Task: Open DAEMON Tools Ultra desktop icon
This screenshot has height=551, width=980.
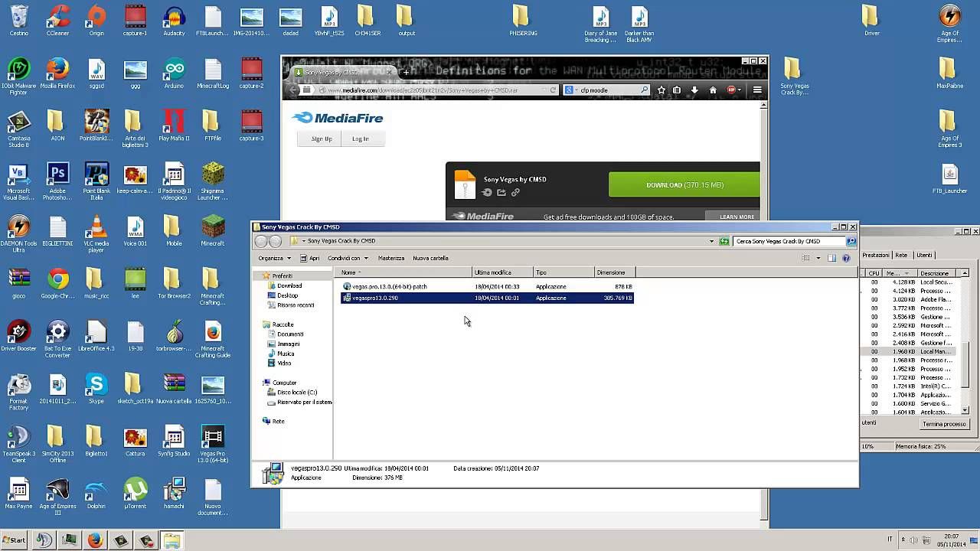Action: click(18, 234)
